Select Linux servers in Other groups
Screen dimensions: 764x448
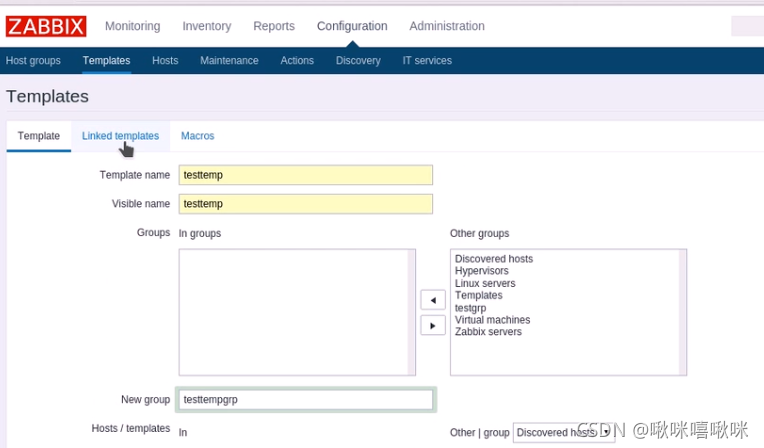485,283
